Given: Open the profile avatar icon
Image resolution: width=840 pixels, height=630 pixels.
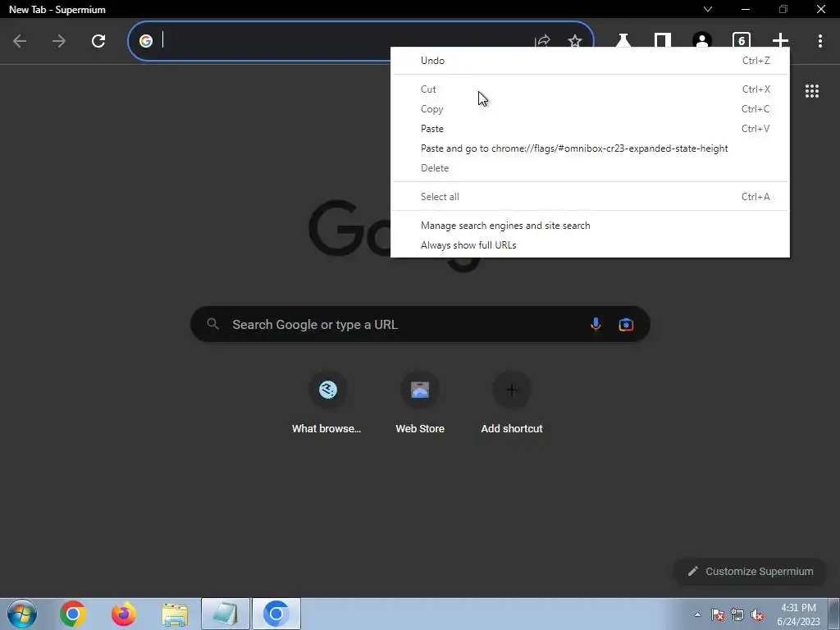Looking at the screenshot, I should point(702,41).
